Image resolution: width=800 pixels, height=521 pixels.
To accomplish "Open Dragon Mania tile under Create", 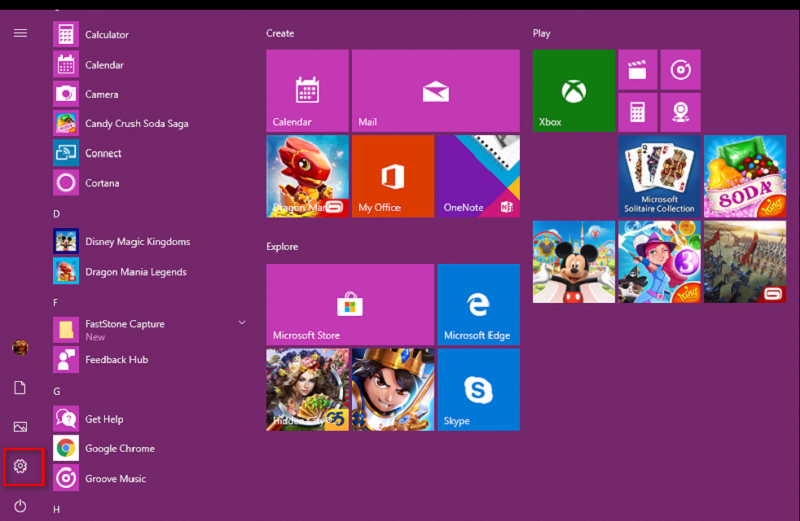I will (x=308, y=176).
